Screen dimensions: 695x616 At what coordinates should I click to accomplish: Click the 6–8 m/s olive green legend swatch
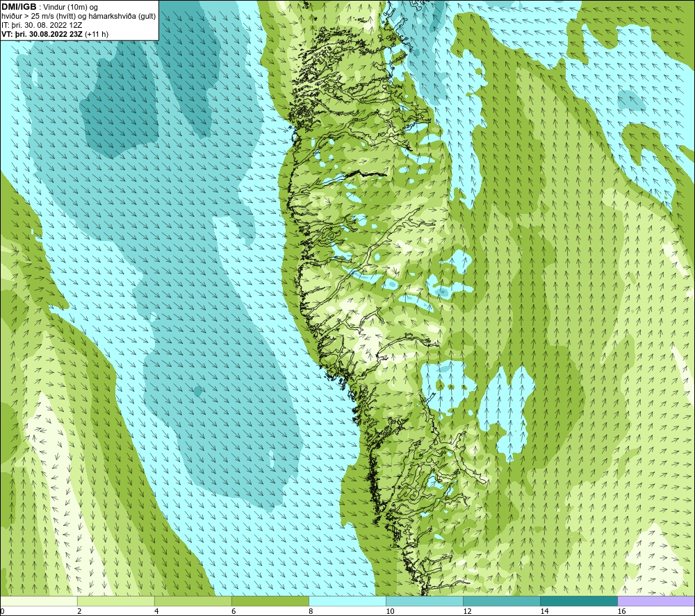(x=270, y=601)
